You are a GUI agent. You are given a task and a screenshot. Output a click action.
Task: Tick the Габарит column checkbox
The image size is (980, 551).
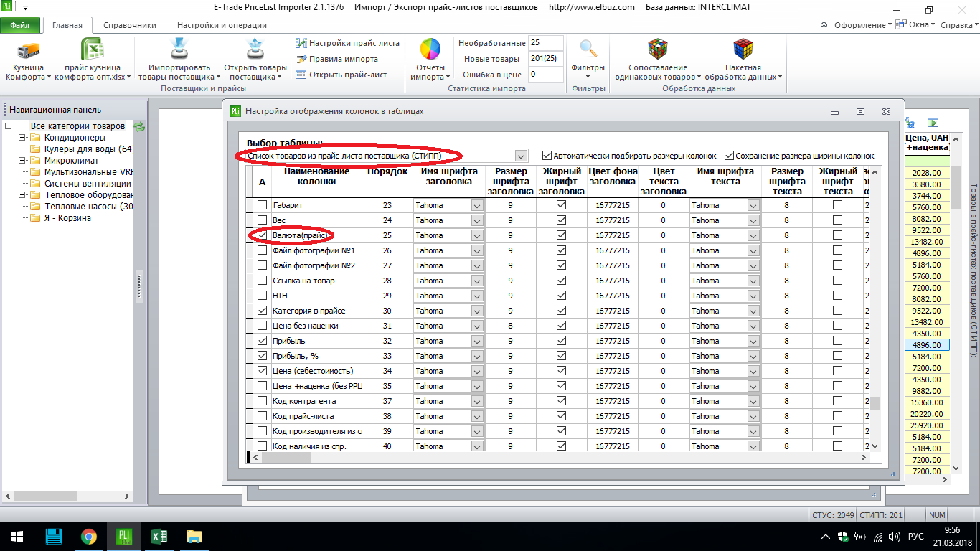point(262,205)
